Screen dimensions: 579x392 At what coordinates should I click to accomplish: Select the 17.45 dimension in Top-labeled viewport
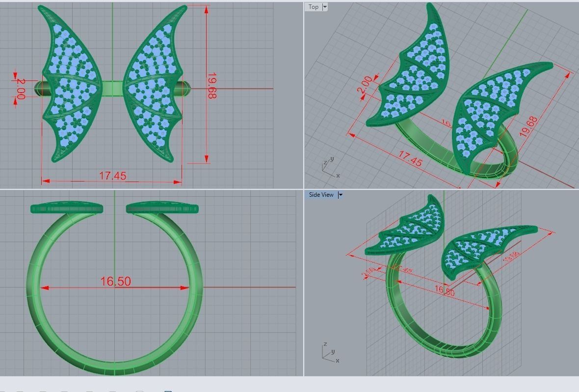pyautogui.click(x=410, y=158)
